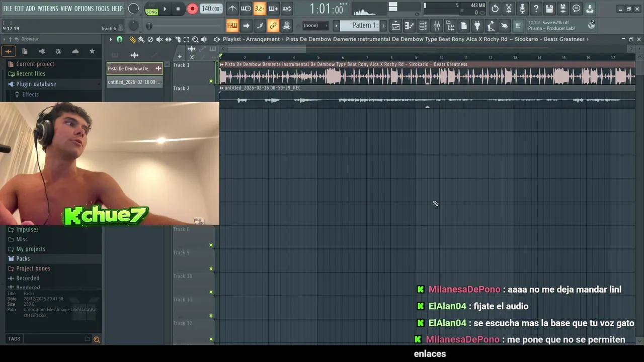Screen dimensions: 644x362
Task: Toggle link to controller button
Action: coord(273,26)
